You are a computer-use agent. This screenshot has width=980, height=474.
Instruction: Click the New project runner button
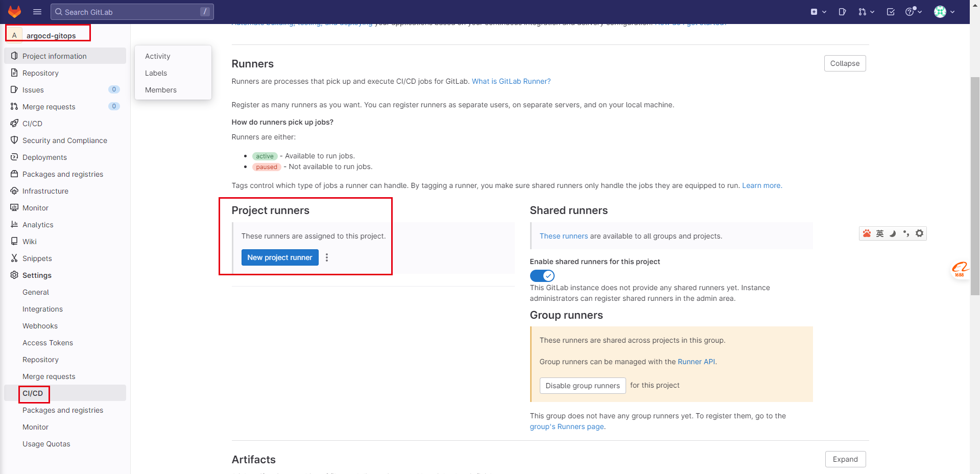point(279,257)
